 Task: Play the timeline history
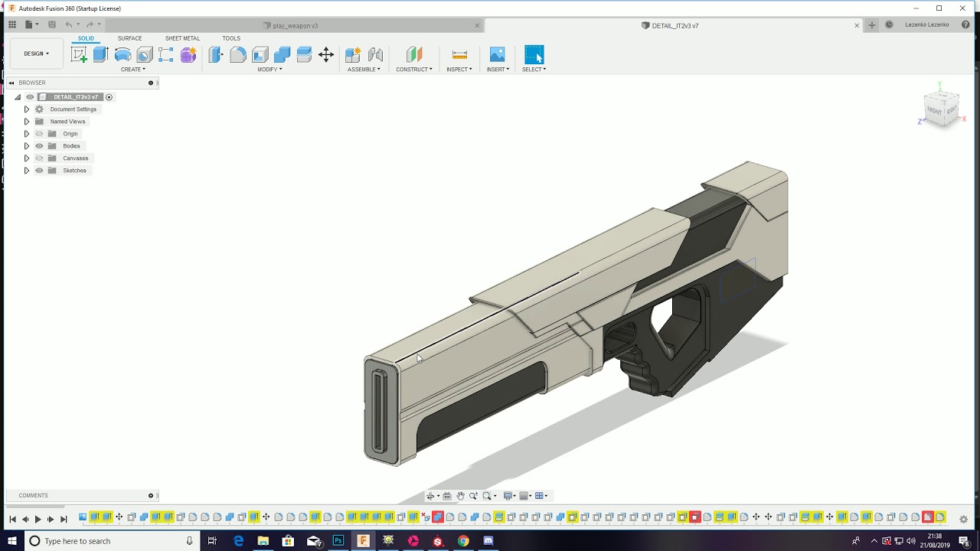click(38, 520)
